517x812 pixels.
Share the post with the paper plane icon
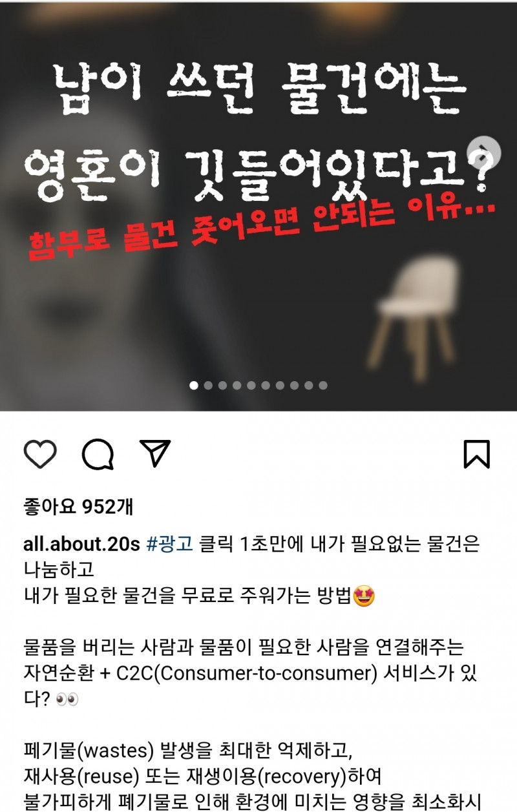click(155, 453)
